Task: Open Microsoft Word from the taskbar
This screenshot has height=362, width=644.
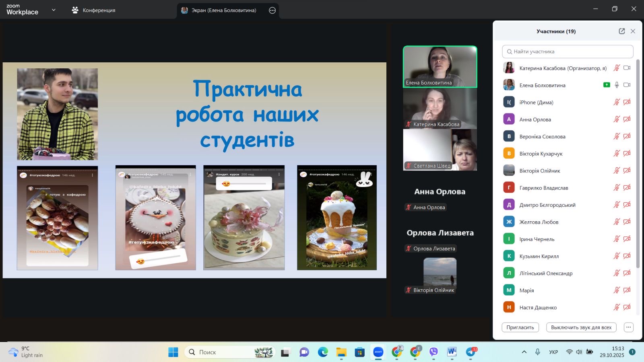Action: click(x=452, y=352)
